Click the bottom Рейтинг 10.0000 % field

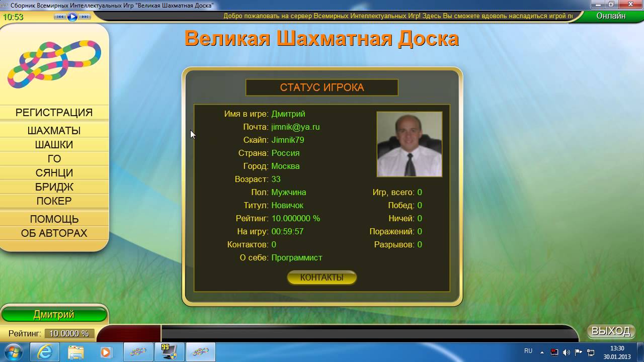pyautogui.click(x=69, y=333)
